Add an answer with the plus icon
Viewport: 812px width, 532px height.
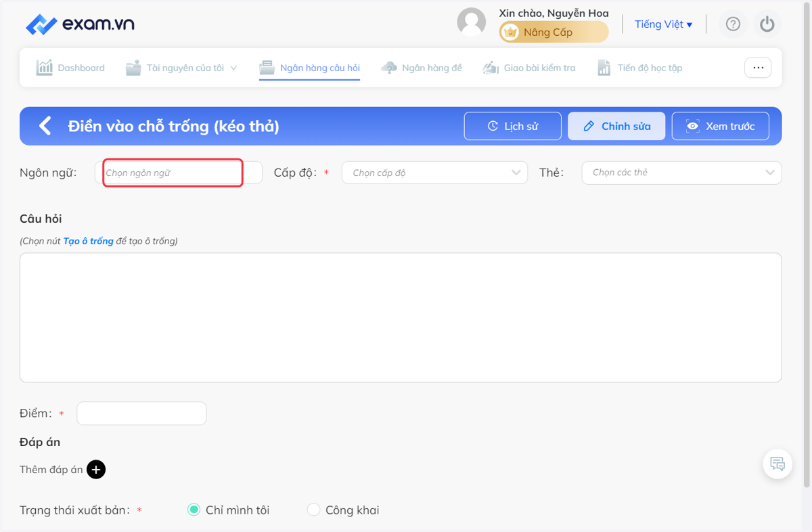tap(96, 469)
